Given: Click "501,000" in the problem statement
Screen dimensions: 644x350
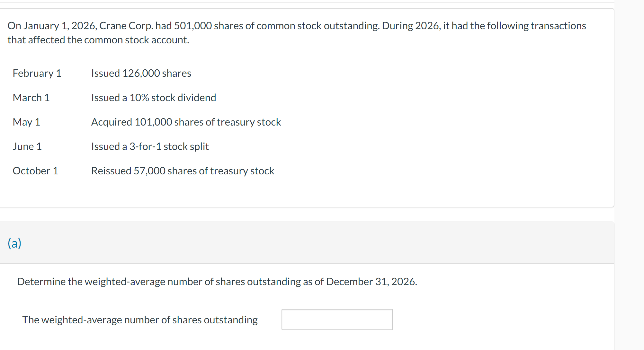Looking at the screenshot, I should pos(193,26).
